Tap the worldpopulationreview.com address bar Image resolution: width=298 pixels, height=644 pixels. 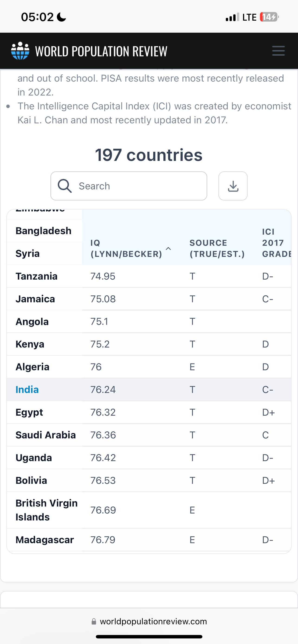(x=149, y=622)
